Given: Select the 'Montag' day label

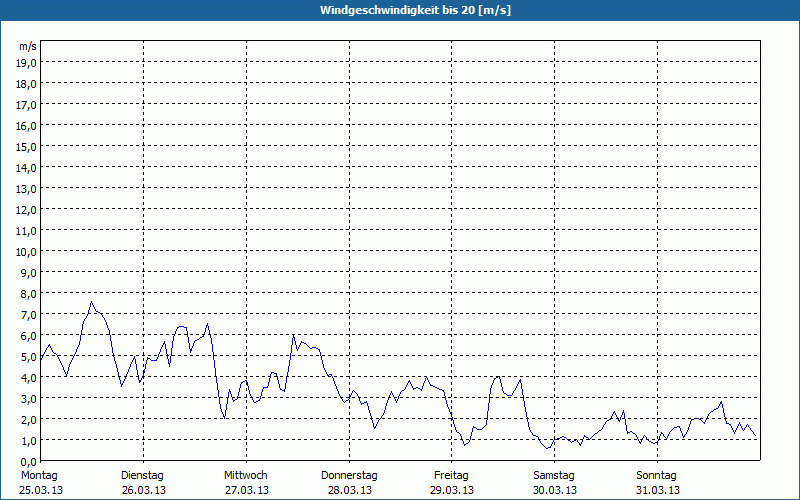Looking at the screenshot, I should coord(39,476).
